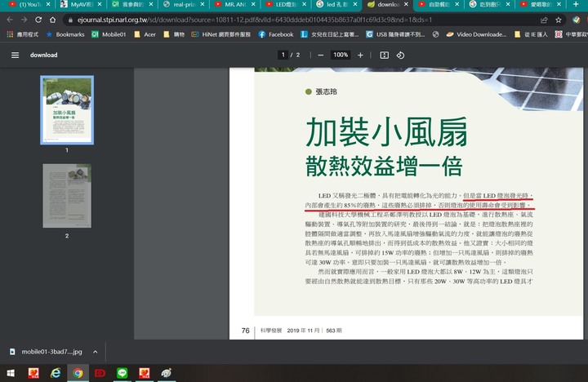Open the USB drive Google bookmark

[395, 34]
